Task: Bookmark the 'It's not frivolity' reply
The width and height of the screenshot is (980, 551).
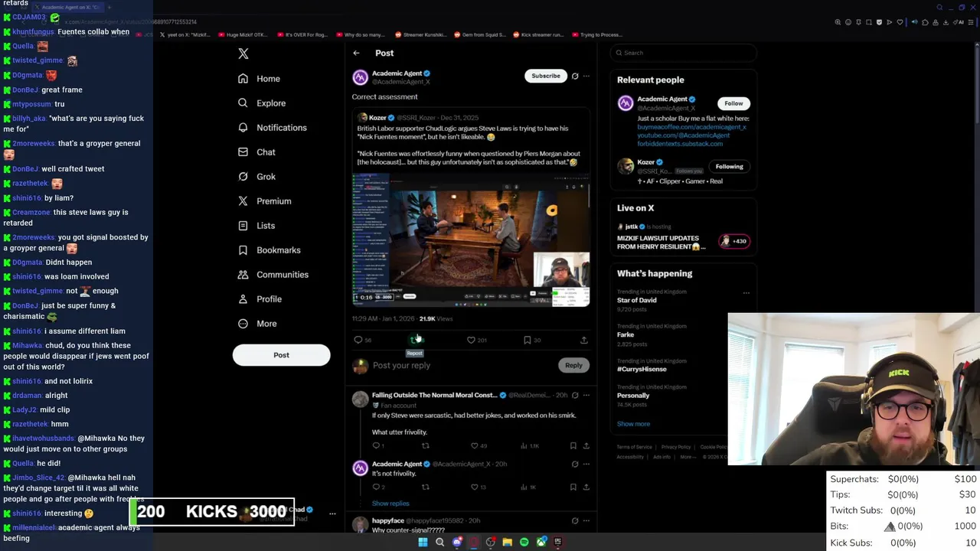Action: (573, 487)
